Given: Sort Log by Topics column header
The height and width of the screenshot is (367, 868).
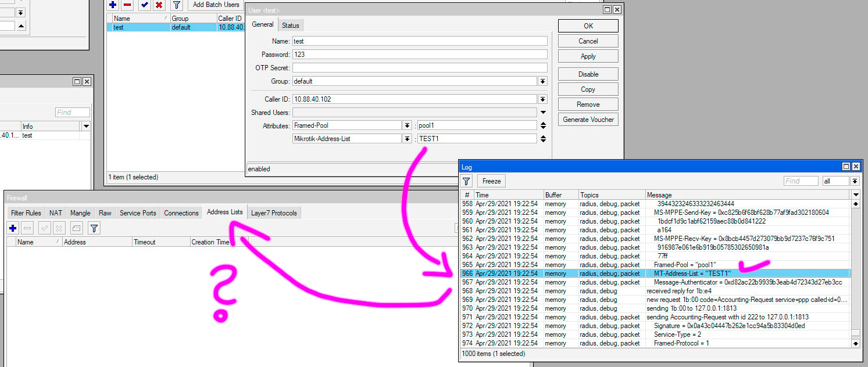Looking at the screenshot, I should click(x=611, y=195).
